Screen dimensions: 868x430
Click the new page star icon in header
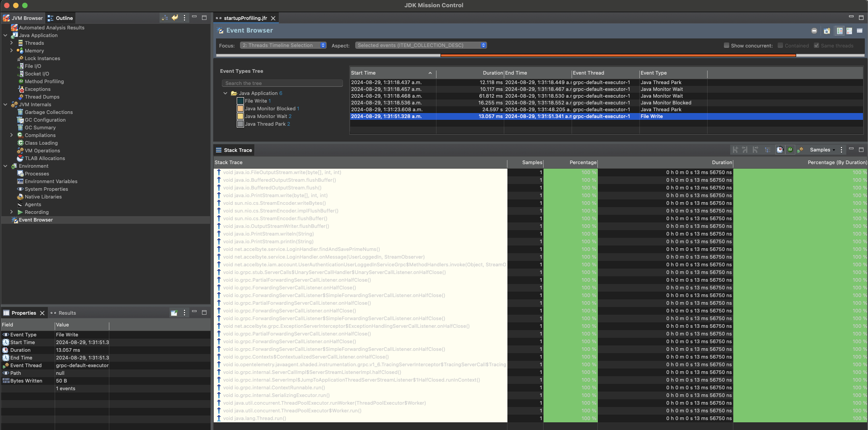click(827, 31)
